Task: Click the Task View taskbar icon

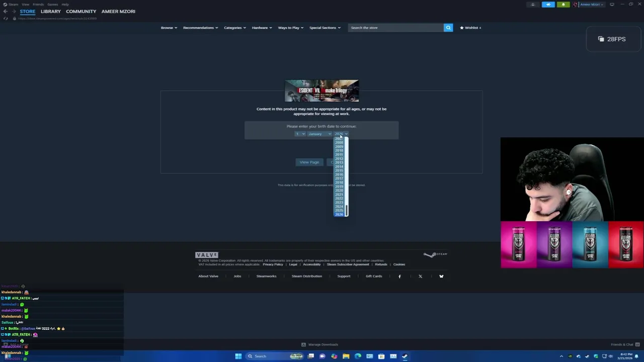Action: (x=311, y=356)
